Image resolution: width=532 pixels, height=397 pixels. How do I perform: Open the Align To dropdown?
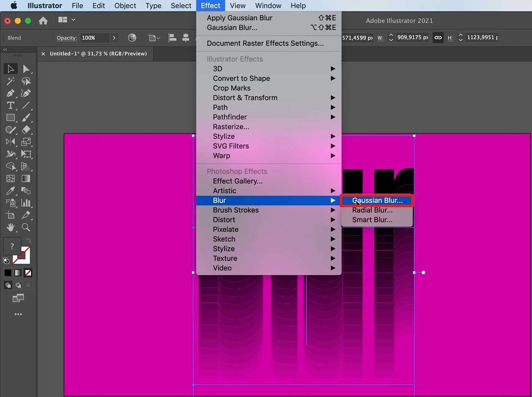coord(154,38)
